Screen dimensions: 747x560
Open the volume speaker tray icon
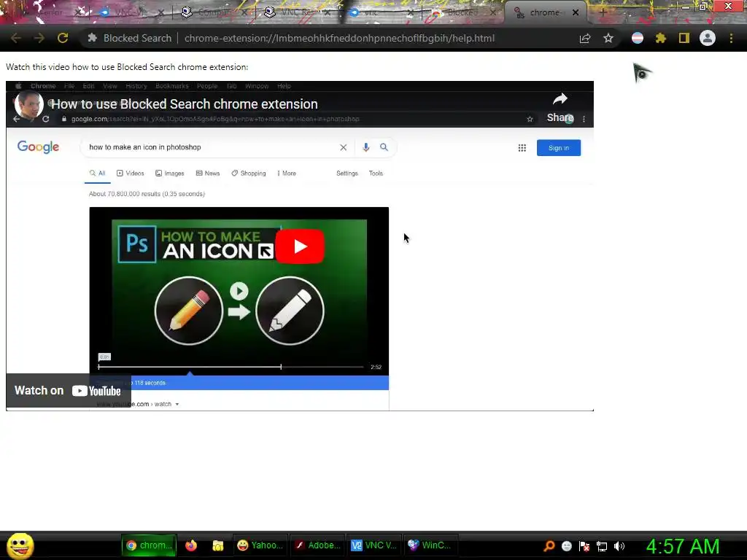619,546
